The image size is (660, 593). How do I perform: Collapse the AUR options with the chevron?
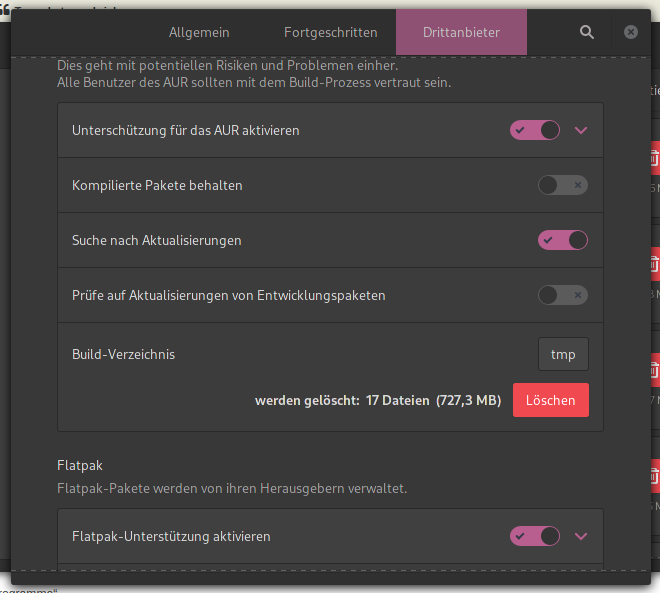[x=582, y=130]
